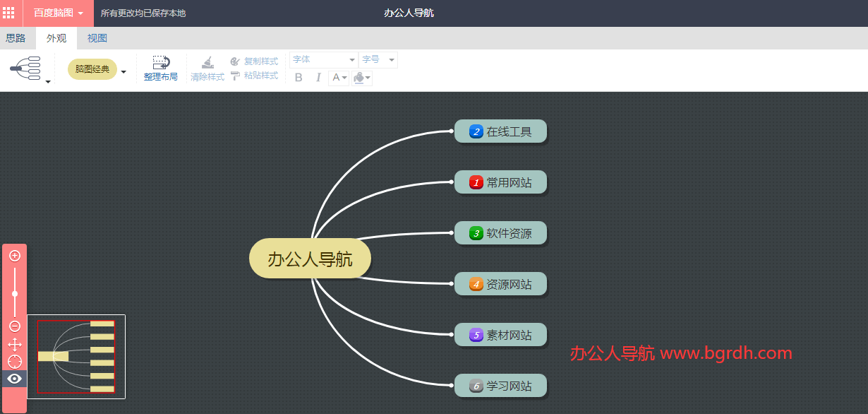Click the zoom out minus icon
Screen dimensions: 868x414
14,326
